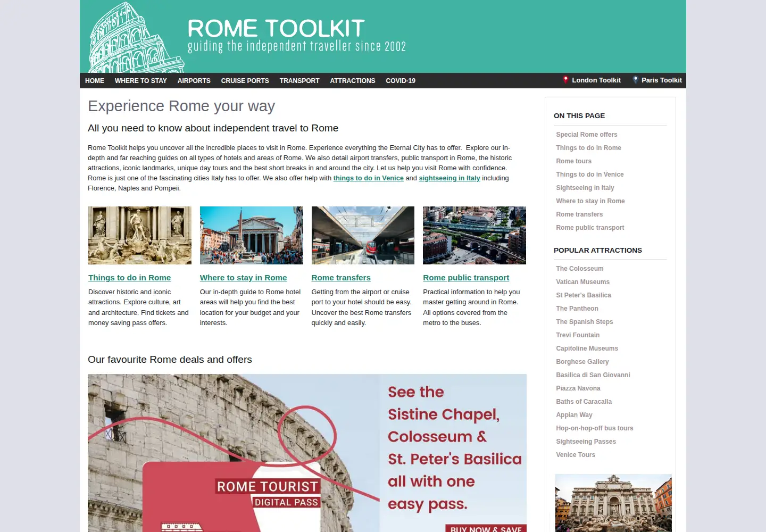Click the 'Experience Rome your way' heading
Screen dimensions: 766x532
click(x=181, y=106)
